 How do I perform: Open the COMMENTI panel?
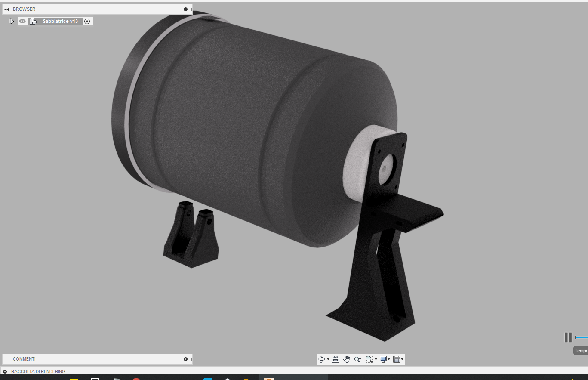24,358
